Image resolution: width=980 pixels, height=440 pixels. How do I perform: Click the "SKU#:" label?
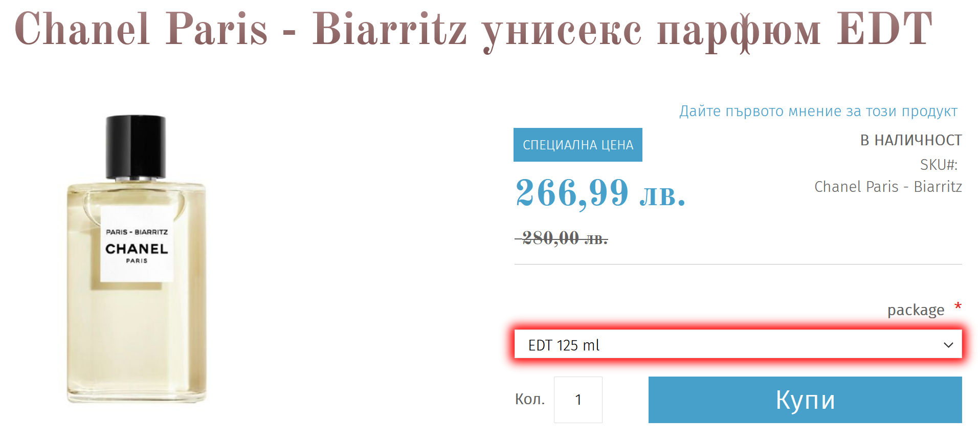[939, 165]
